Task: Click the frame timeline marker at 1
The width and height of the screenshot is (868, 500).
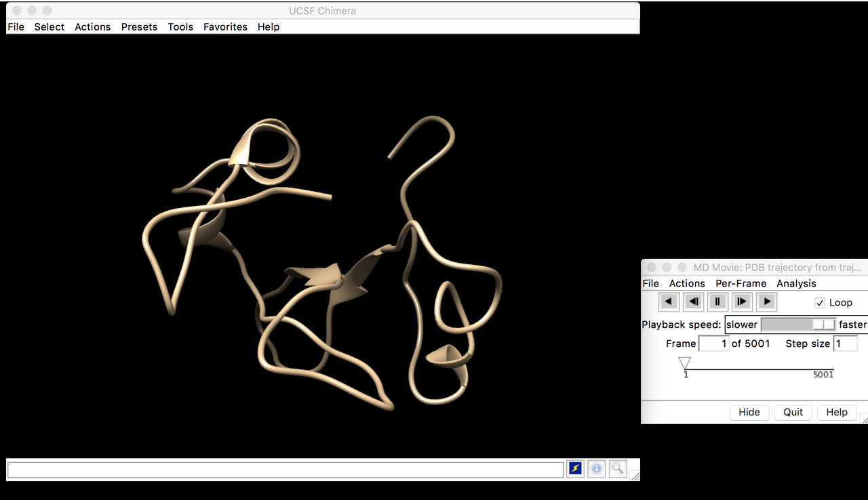Action: pos(685,363)
